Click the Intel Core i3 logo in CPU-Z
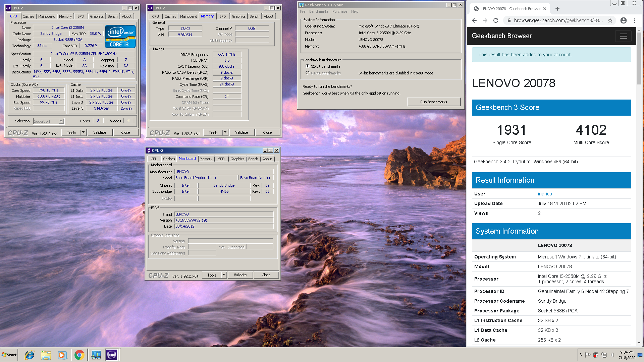644x362 pixels. point(120,36)
